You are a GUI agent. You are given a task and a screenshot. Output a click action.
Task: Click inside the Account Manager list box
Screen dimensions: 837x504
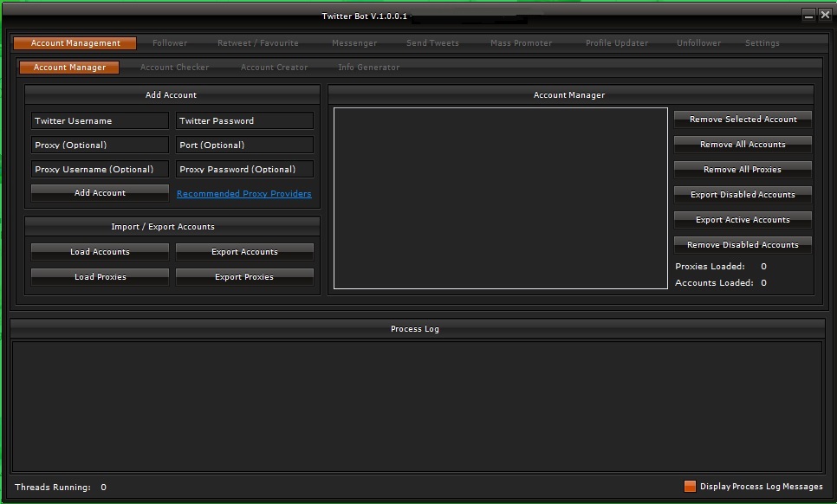tap(501, 198)
